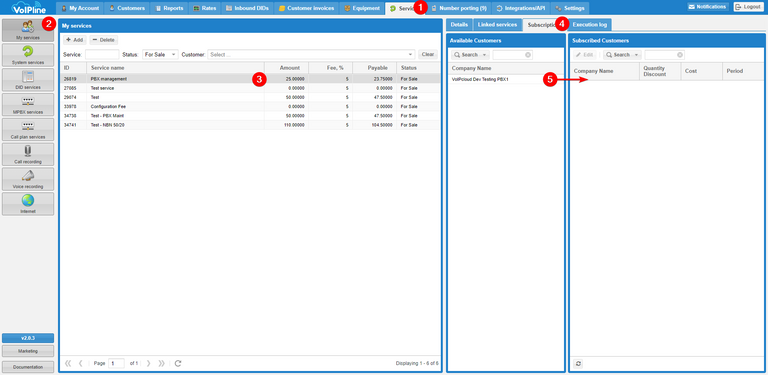The width and height of the screenshot is (768, 375).
Task: Sort Subscribed Customers by Cost column
Action: [x=701, y=71]
